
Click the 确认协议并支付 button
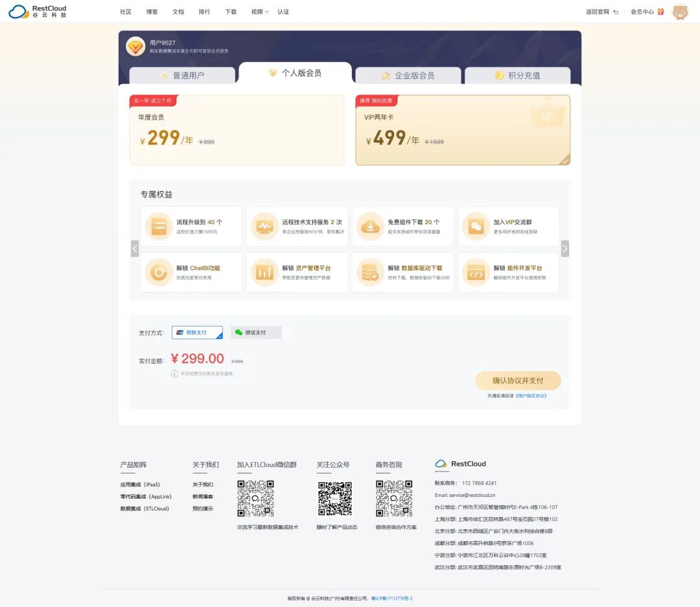[x=517, y=381]
